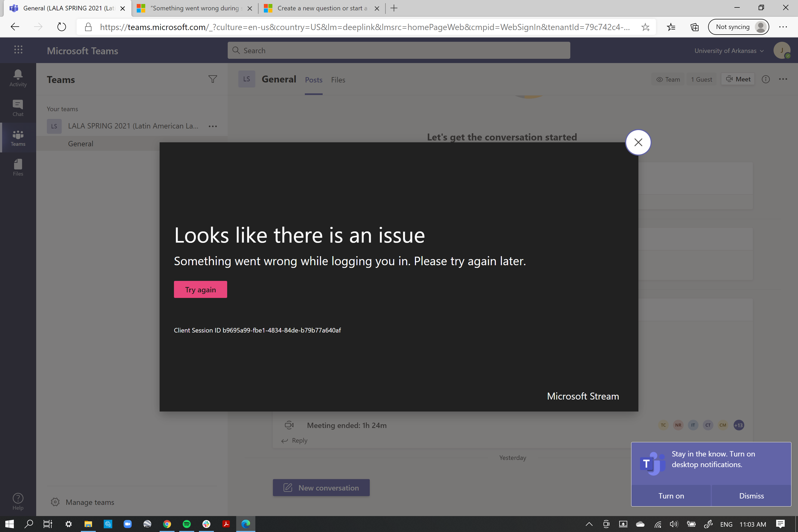
Task: Open the profile avatar menu
Action: pos(782,50)
